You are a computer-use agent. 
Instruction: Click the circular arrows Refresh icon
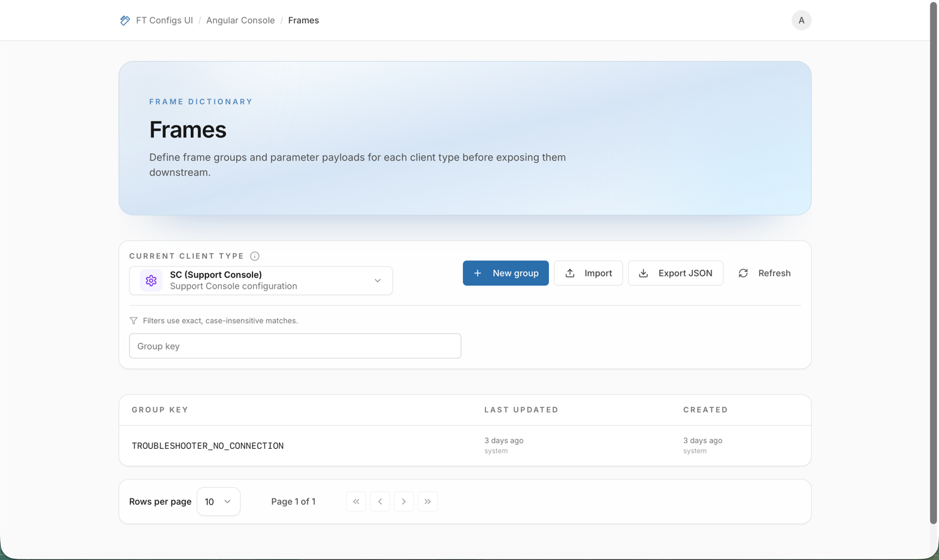[744, 273]
